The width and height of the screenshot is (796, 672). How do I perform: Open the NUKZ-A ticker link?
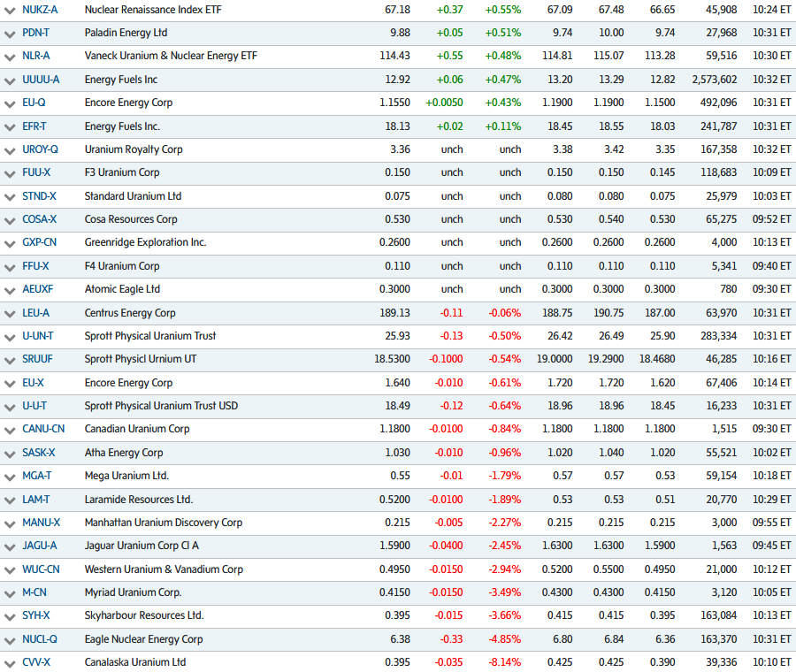[x=40, y=10]
